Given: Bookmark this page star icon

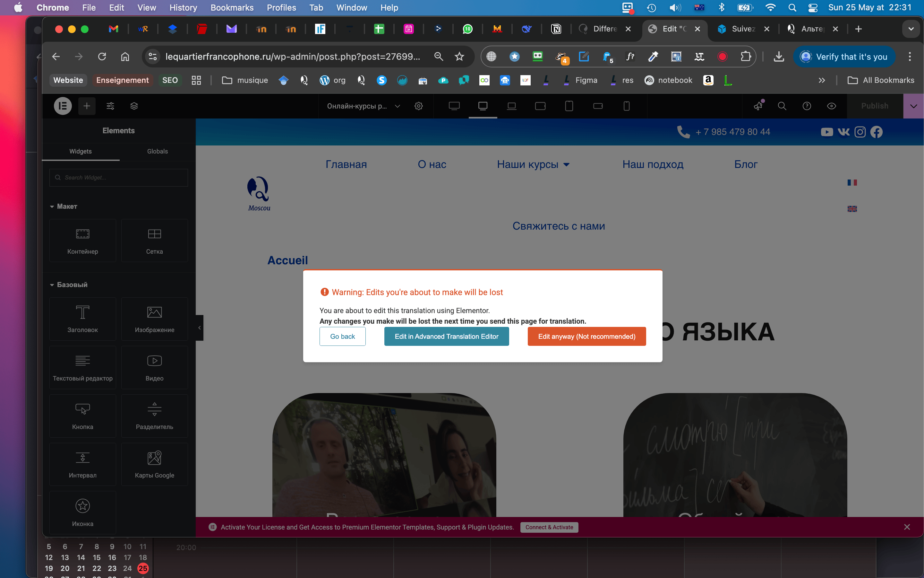Looking at the screenshot, I should pos(459,57).
